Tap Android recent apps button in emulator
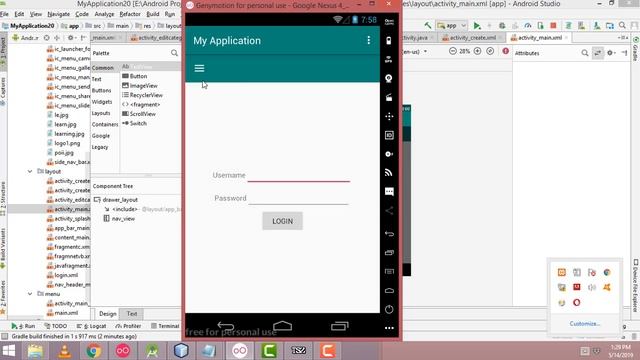 tap(340, 326)
